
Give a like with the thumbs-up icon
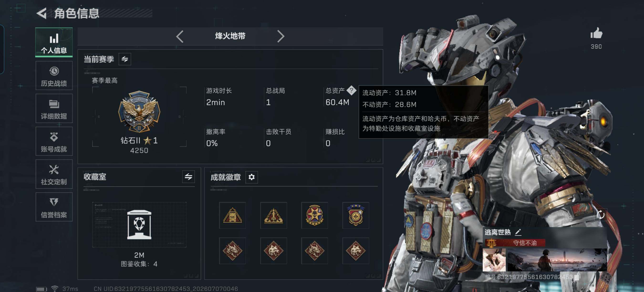[596, 33]
